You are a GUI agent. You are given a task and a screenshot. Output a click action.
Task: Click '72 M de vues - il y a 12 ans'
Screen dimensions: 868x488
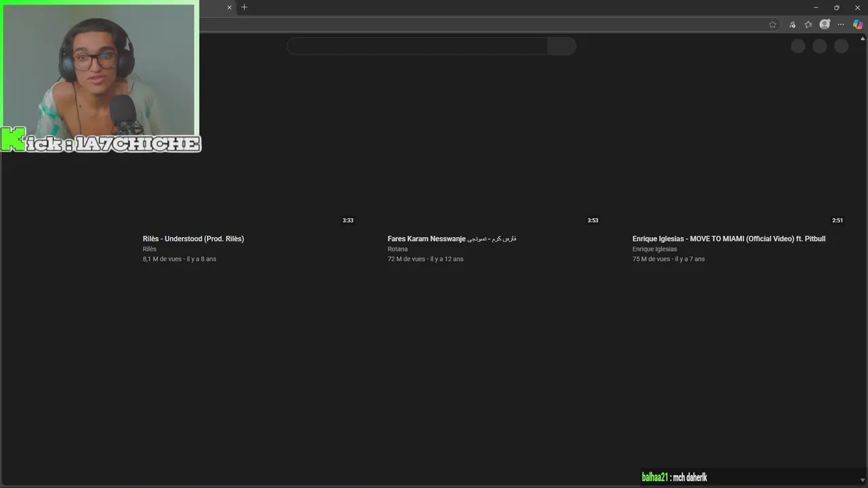pyautogui.click(x=425, y=259)
